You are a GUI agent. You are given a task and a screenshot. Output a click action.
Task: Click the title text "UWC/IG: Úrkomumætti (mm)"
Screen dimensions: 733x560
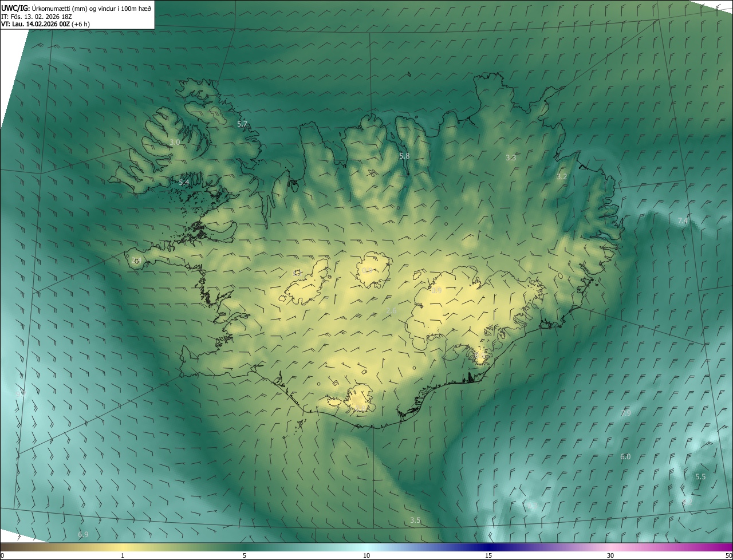click(x=44, y=8)
